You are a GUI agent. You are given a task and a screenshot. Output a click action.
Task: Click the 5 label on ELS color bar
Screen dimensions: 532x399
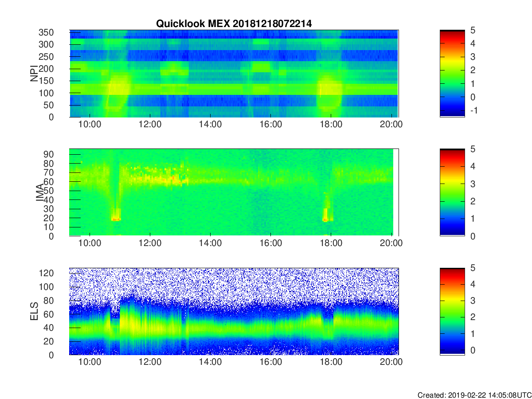472,269
